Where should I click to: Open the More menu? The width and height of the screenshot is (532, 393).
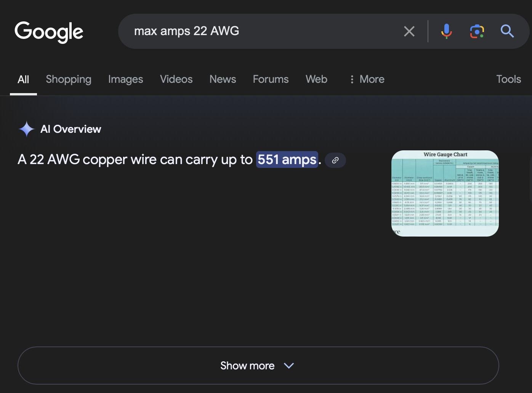(x=367, y=79)
